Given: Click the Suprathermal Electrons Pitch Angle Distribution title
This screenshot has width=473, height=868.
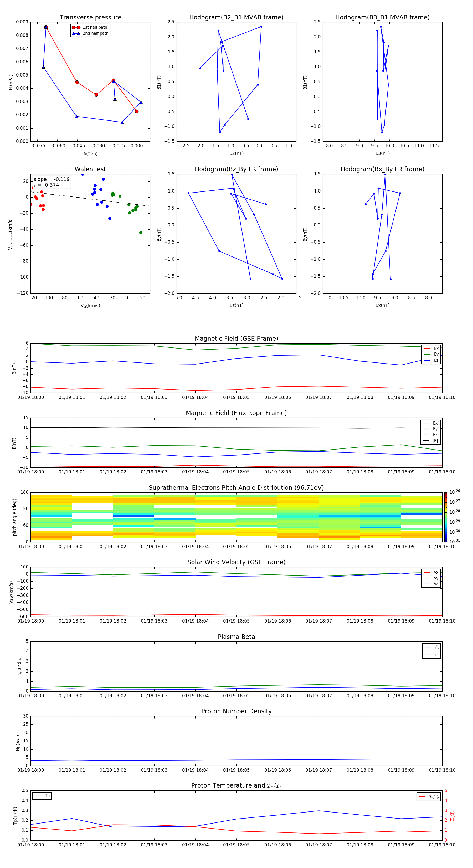Looking at the screenshot, I should 236,488.
